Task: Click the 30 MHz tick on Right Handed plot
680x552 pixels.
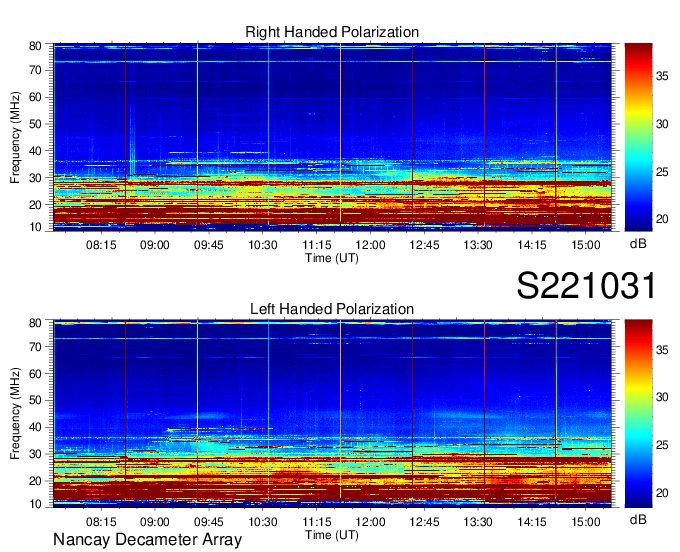Action: pyautogui.click(x=35, y=178)
